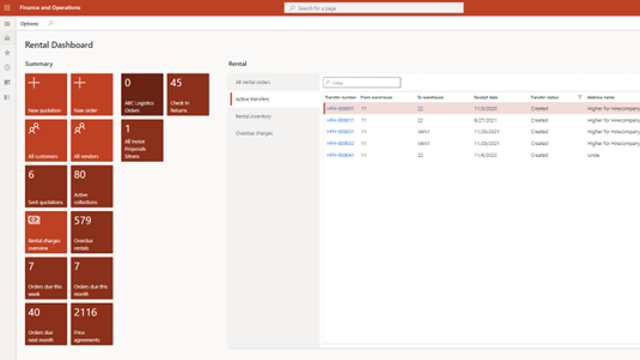Click To warehouse 22 link in selected row
The height and width of the screenshot is (360, 640).
(420, 109)
